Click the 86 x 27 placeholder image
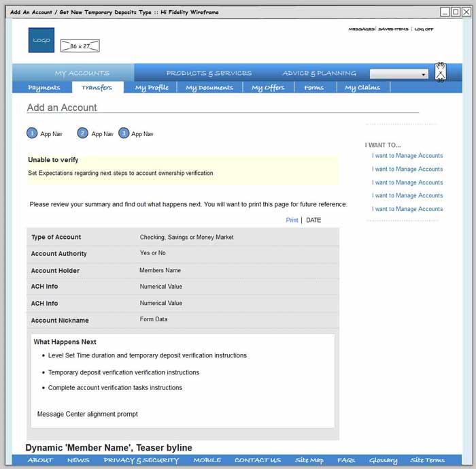 click(80, 46)
